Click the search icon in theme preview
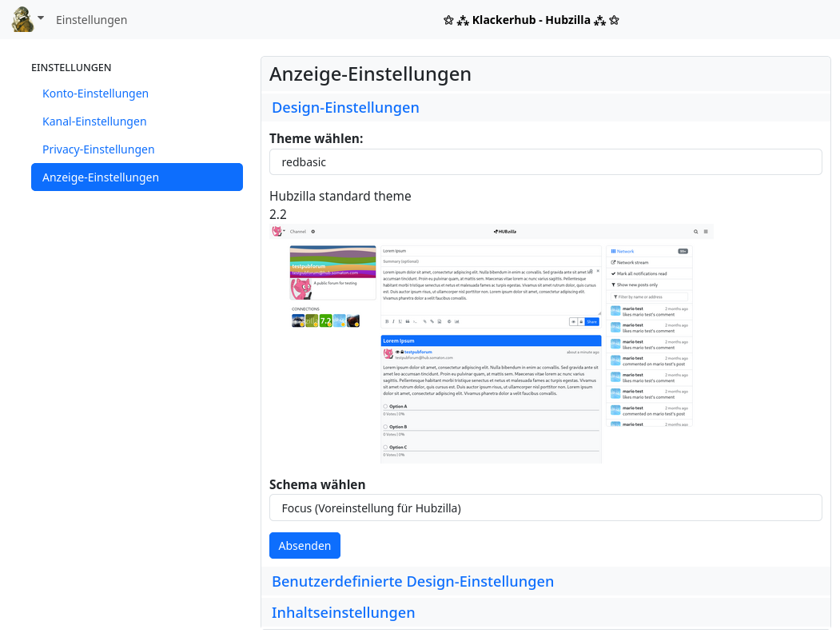840x641 pixels. point(696,232)
